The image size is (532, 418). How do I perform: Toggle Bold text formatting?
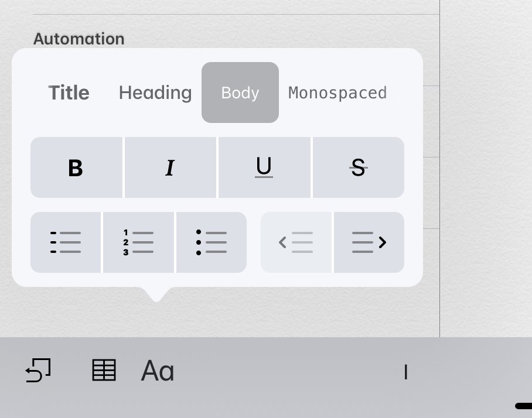[x=76, y=167]
